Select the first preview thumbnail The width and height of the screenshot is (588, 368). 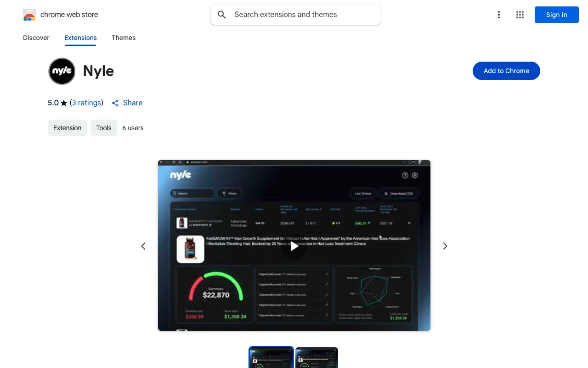tap(271, 358)
